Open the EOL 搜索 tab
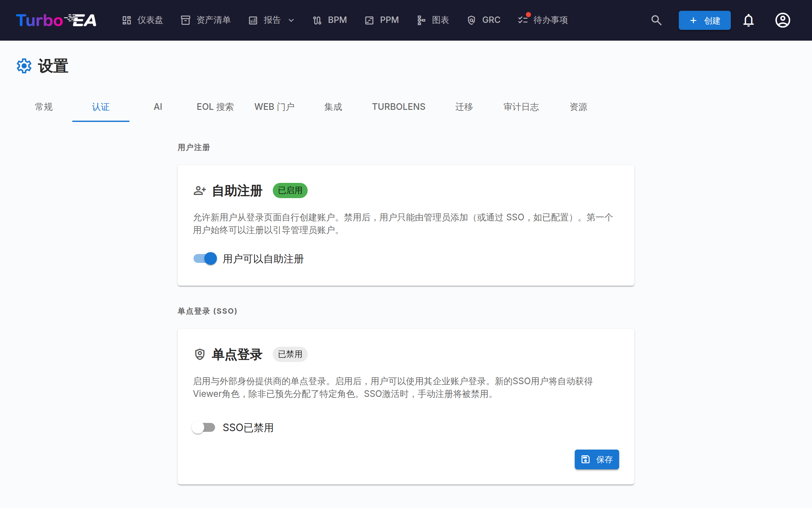This screenshot has width=812, height=508. point(215,107)
